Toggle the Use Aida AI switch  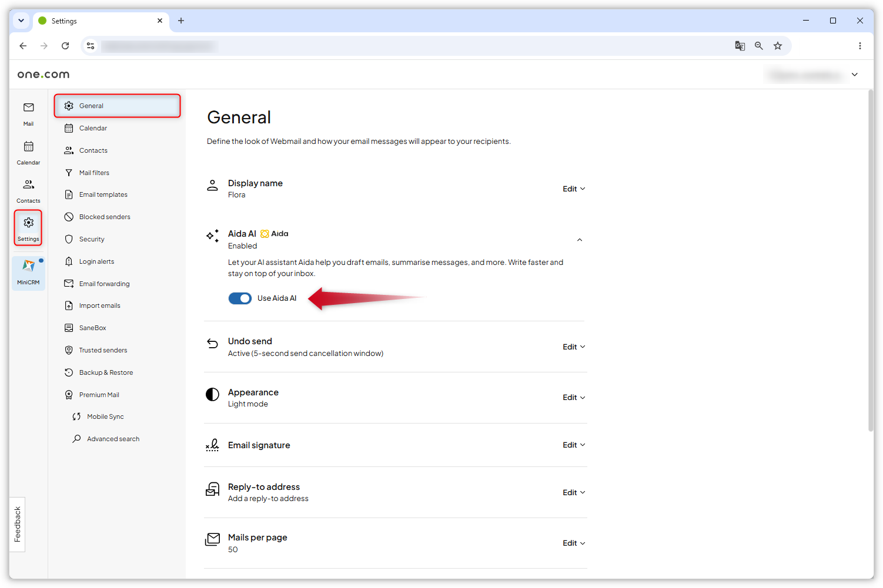point(240,298)
